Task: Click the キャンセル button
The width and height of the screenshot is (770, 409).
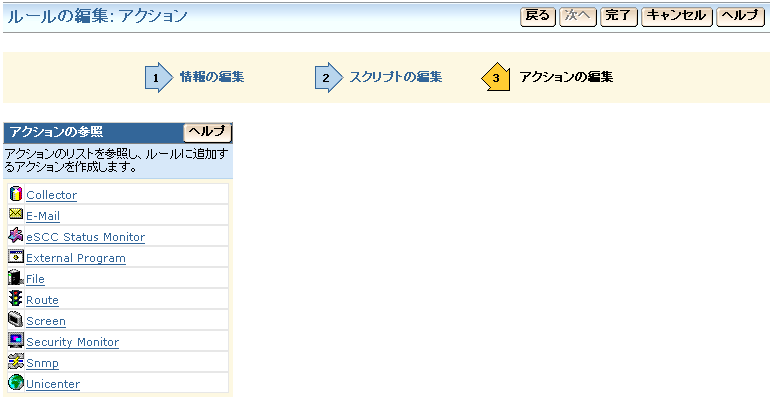Action: [677, 17]
